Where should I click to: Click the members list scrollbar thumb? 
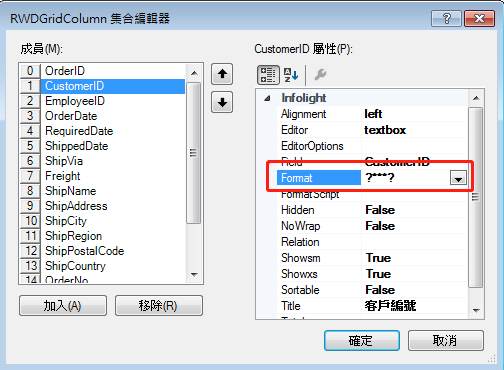click(x=193, y=153)
